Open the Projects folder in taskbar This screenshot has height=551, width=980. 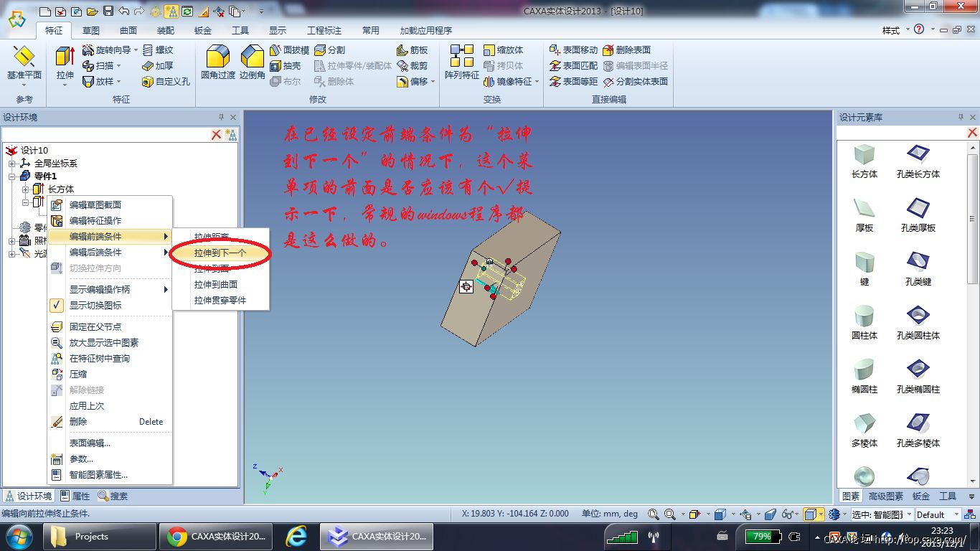[100, 536]
